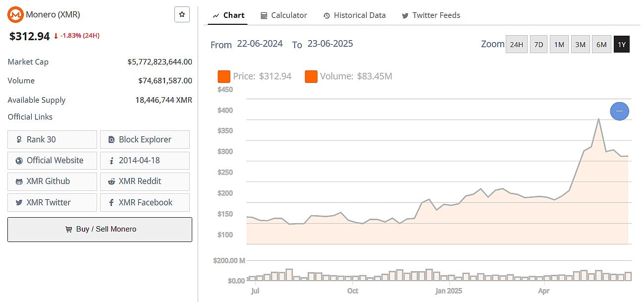
Task: Click the market cap value $5,772,823,644.00
Action: [x=160, y=62]
